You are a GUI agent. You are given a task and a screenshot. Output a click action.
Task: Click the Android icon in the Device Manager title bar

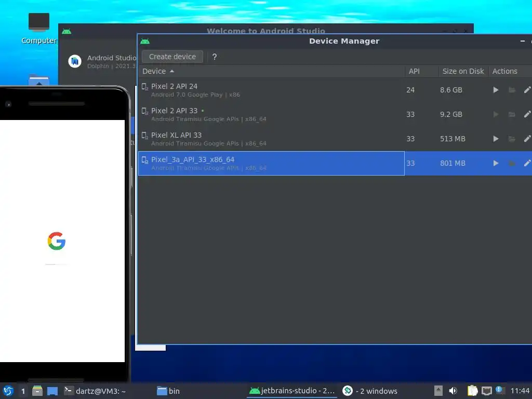pos(145,41)
